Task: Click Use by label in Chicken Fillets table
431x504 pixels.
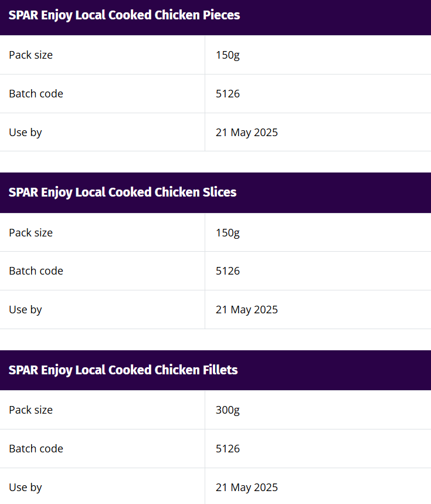Action: (25, 488)
